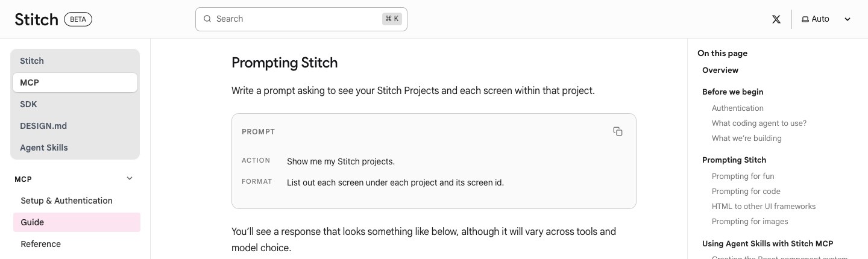
Task: Click the Prompting Stitch main heading
Action: pyautogui.click(x=285, y=63)
